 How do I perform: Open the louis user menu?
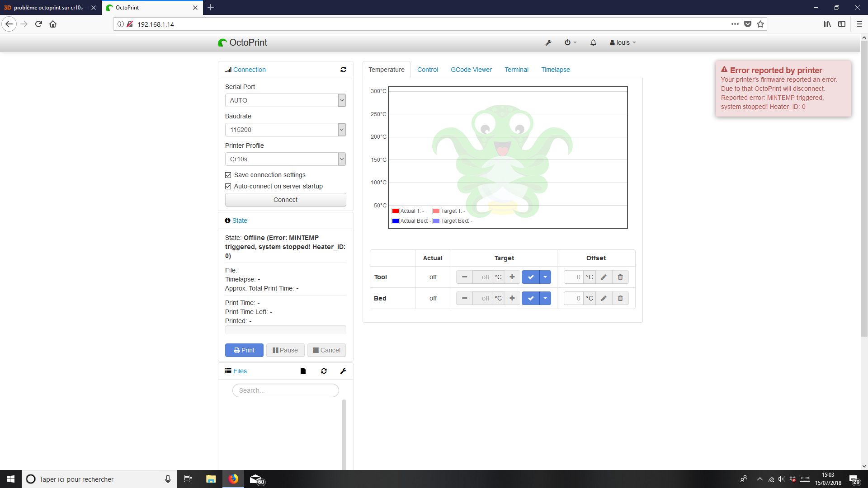[623, 42]
